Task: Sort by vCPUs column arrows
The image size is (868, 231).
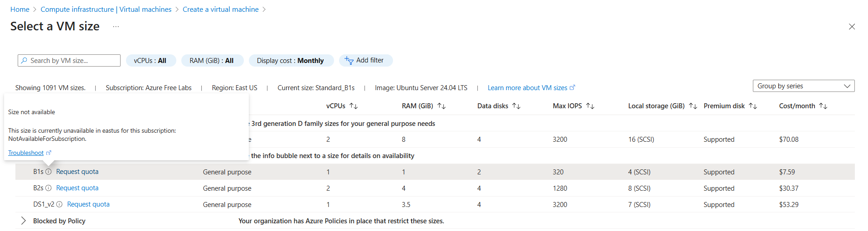Action: pyautogui.click(x=354, y=106)
